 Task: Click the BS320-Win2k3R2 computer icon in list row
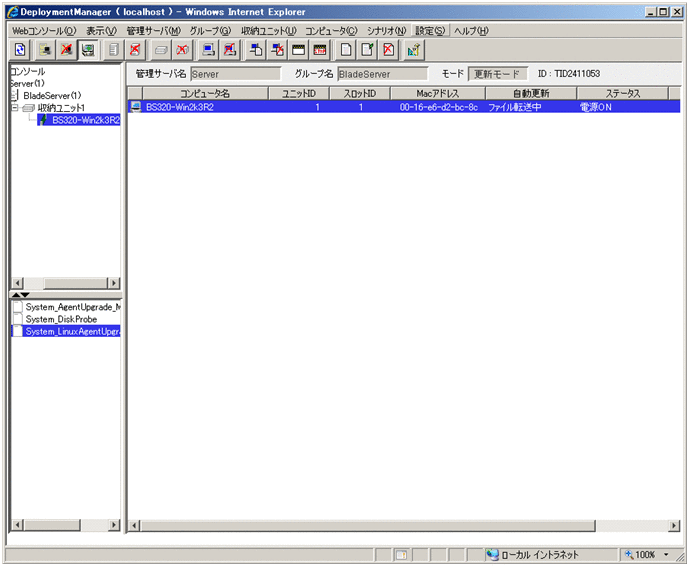click(136, 107)
